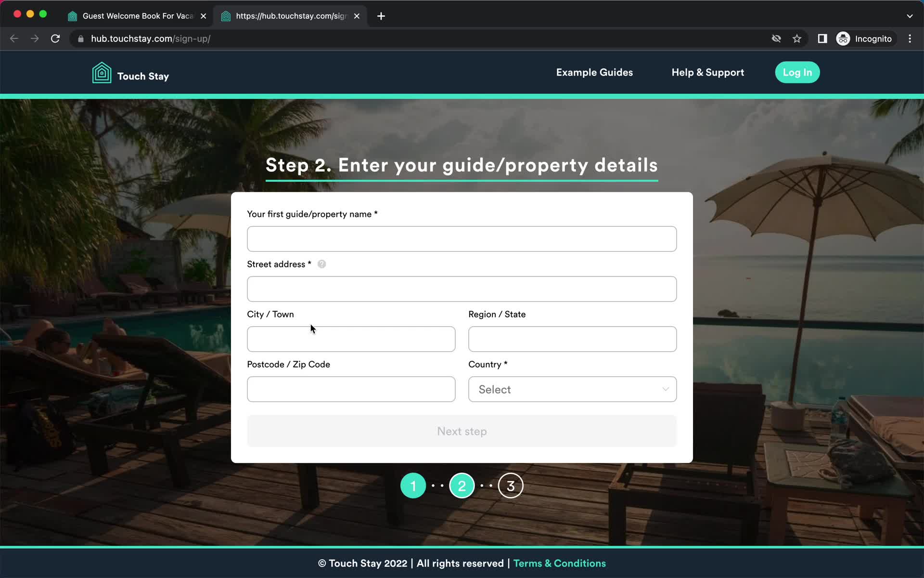Screen dimensions: 924x578
Task: Click the back navigation arrow
Action: pyautogui.click(x=14, y=39)
